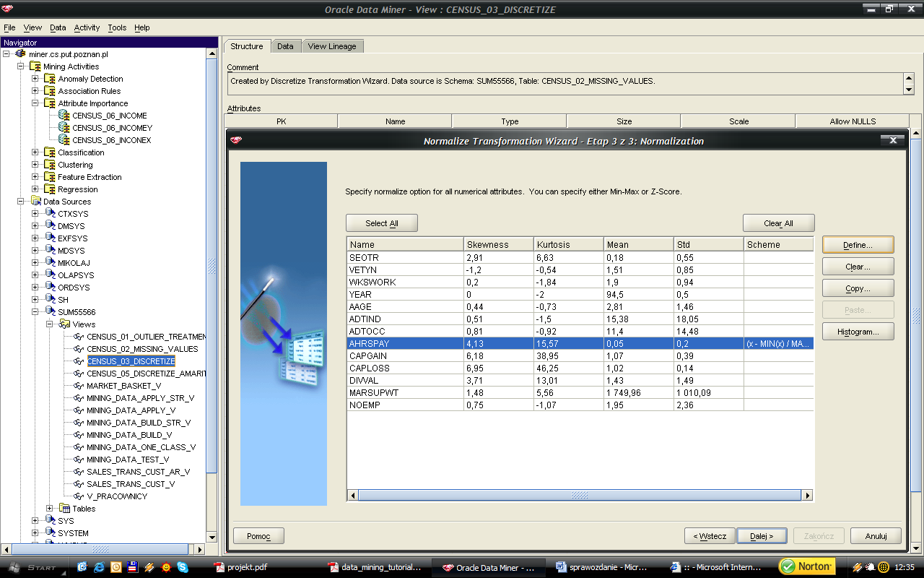Select the CAPGAIN row in the table
924x578 pixels.
point(580,356)
